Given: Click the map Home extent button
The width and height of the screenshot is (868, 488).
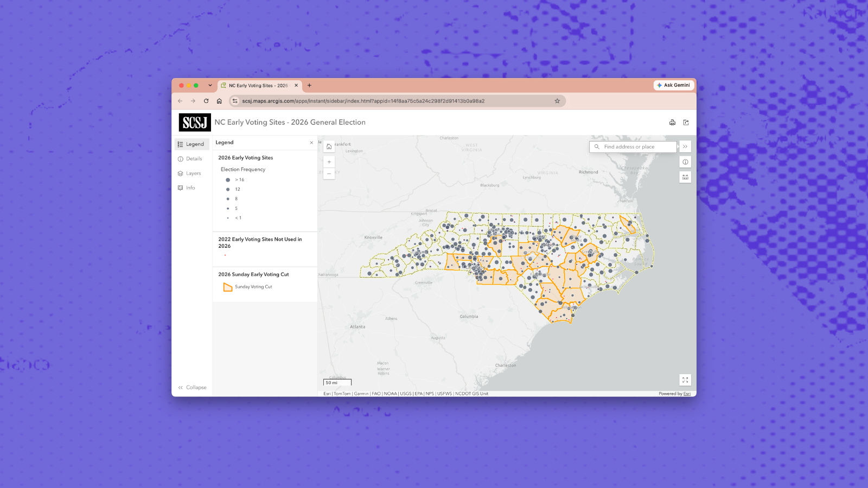Looking at the screenshot, I should coord(329,146).
